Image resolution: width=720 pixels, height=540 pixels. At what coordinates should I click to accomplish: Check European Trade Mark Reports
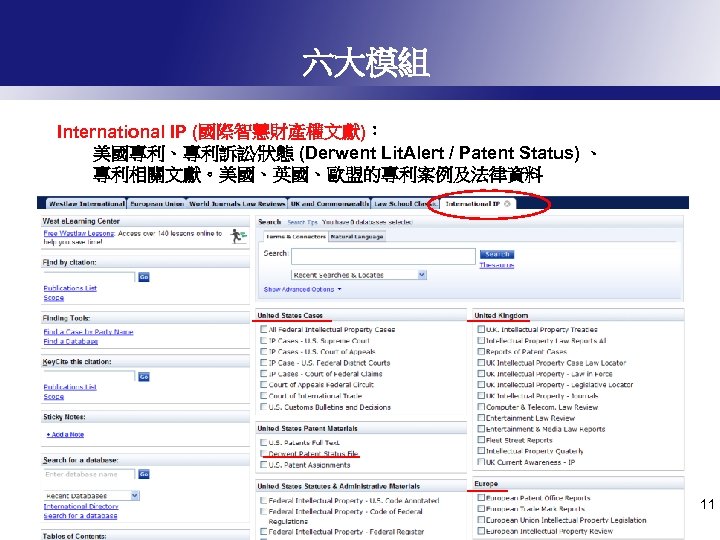[x=481, y=508]
